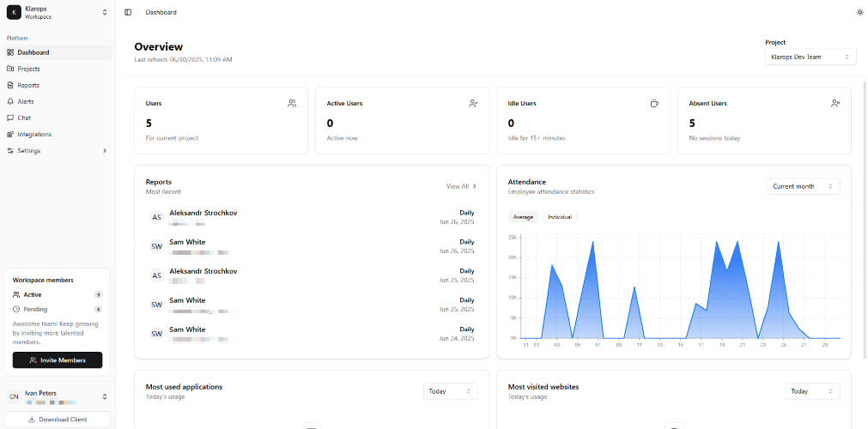Go to Dashboard in the sidebar

(x=58, y=52)
